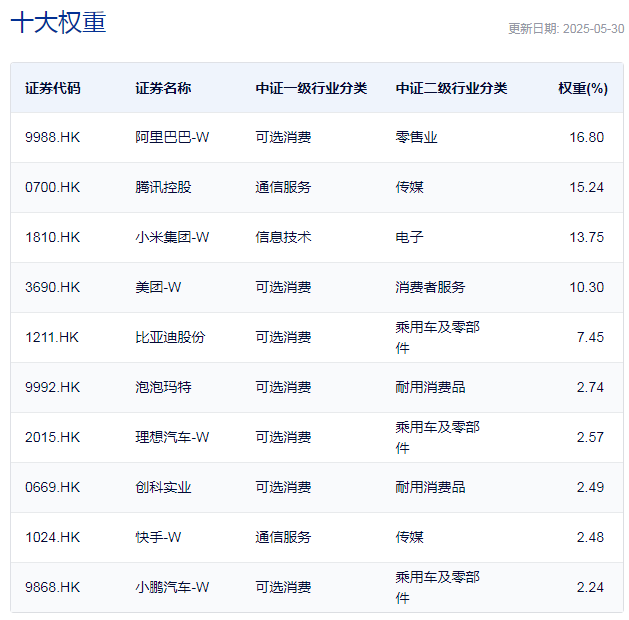Click 可选消费 in the 理想汽车-W row
The image size is (629, 620).
pyautogui.click(x=283, y=437)
